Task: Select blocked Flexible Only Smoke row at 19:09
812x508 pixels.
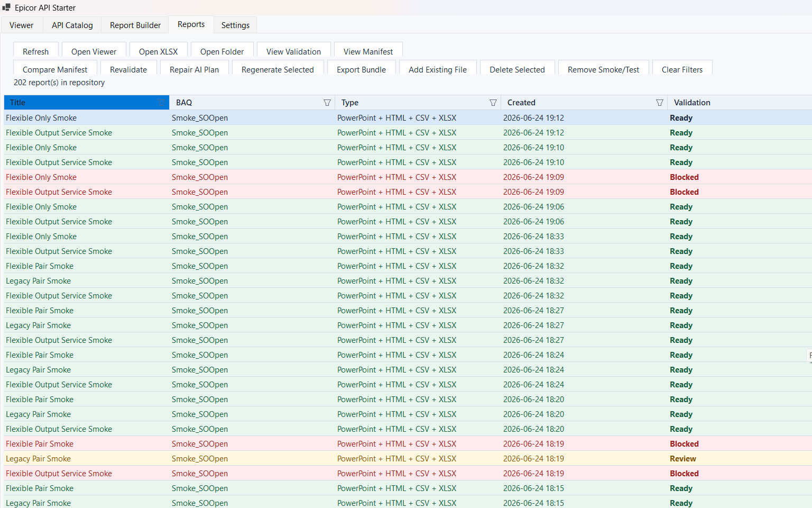Action: click(408, 177)
